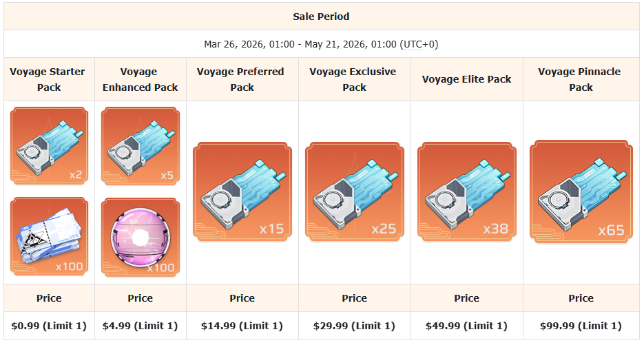This screenshot has width=644, height=343.
Task: Select the Voyage Exclusive Pack header
Action: pyautogui.click(x=355, y=79)
